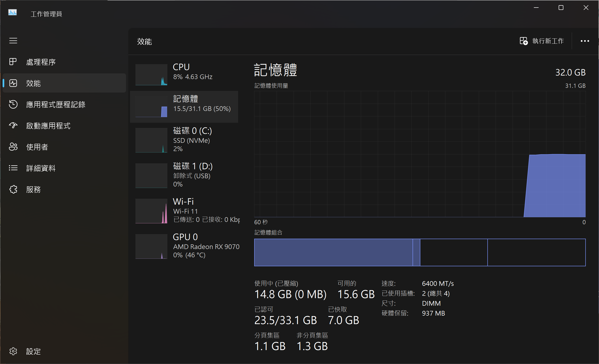Click the 效能 performance sidebar icon
Image resolution: width=599 pixels, height=364 pixels.
click(x=13, y=83)
